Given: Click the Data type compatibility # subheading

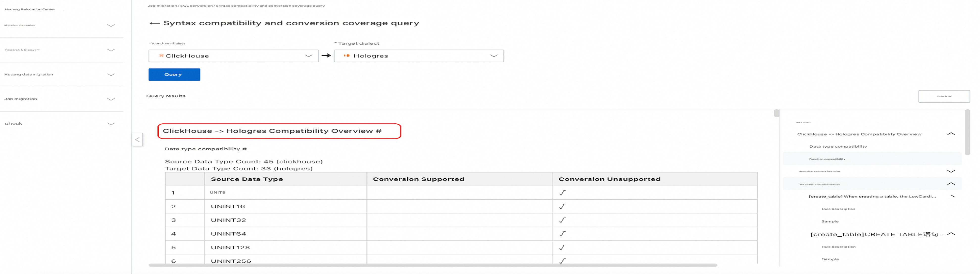Looking at the screenshot, I should click(205, 149).
